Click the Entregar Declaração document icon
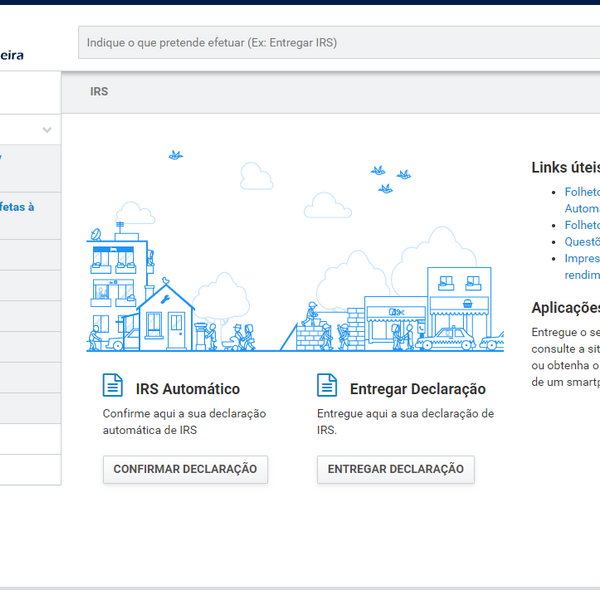 [327, 385]
